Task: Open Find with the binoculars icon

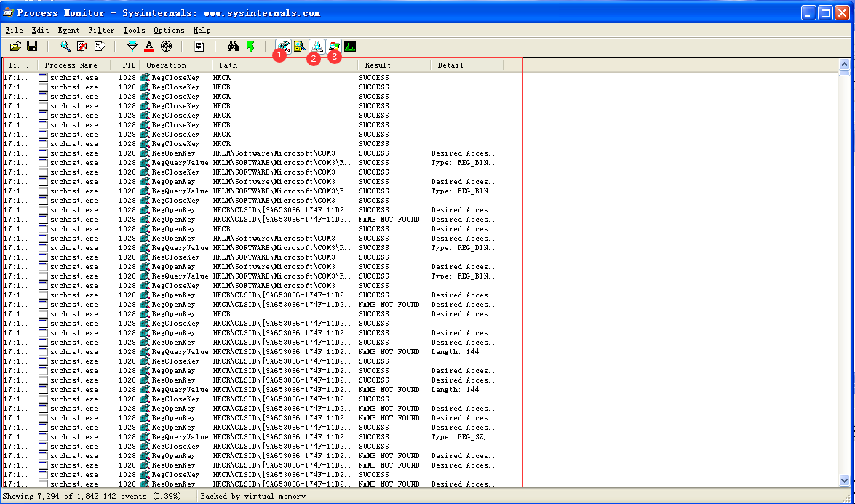Action: [233, 47]
